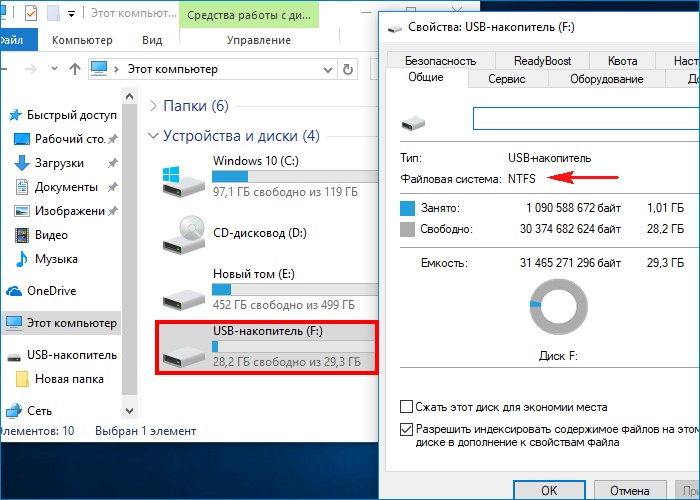Click the Видео film icon in sidebar

coord(21,235)
